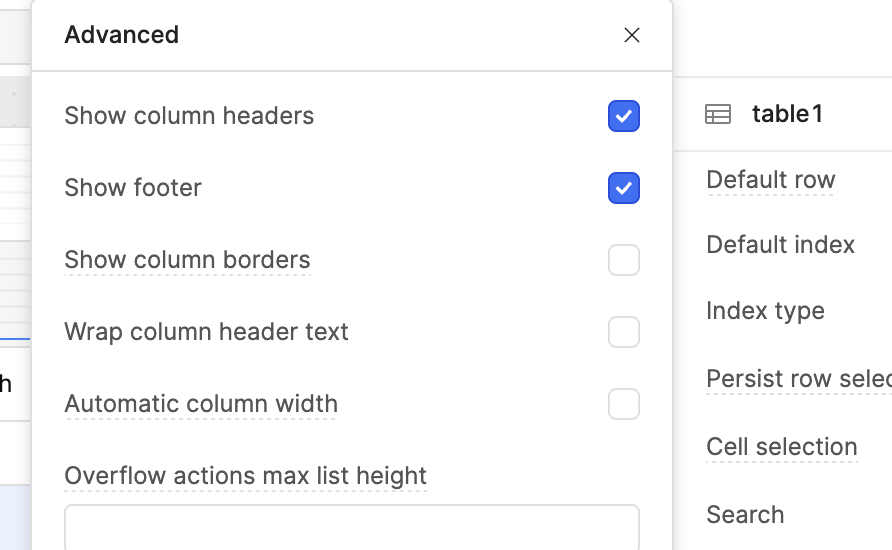Viewport: 892px width, 550px height.
Task: Click the Search setting label
Action: (x=745, y=515)
